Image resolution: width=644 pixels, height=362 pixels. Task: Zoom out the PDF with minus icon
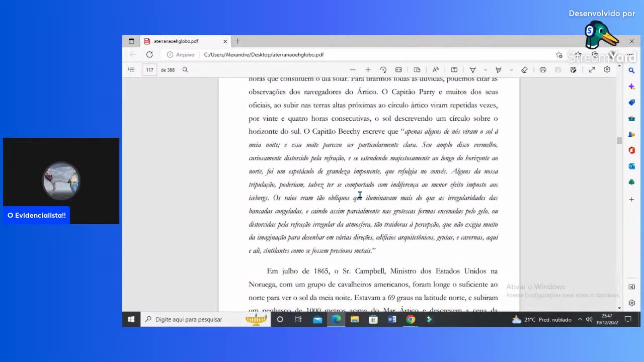pyautogui.click(x=353, y=70)
